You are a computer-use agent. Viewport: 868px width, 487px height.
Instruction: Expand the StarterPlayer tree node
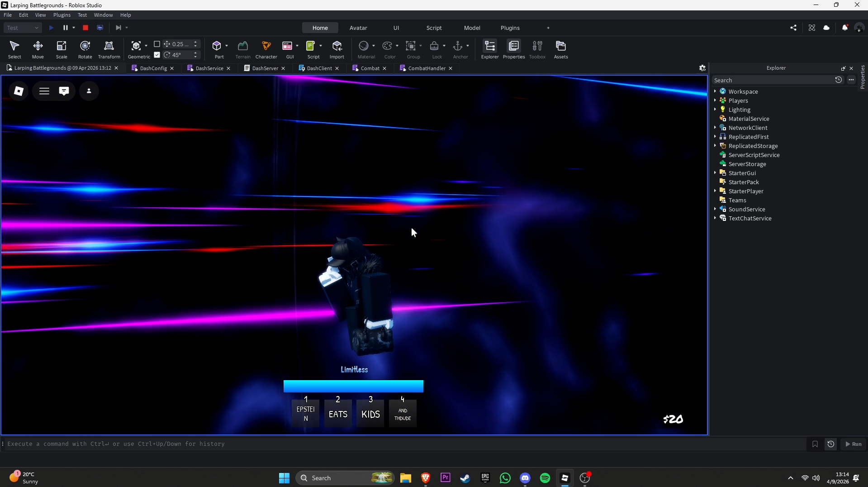(x=715, y=191)
